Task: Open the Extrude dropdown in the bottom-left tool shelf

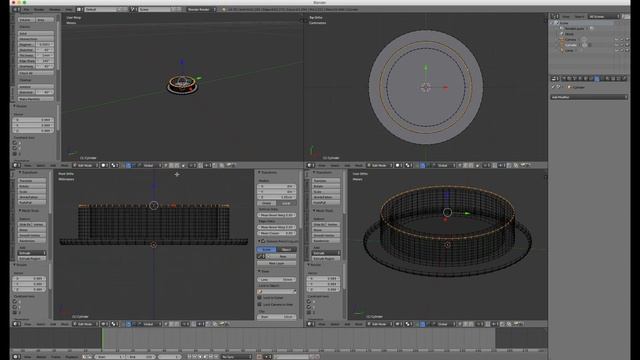Action: pos(32,253)
